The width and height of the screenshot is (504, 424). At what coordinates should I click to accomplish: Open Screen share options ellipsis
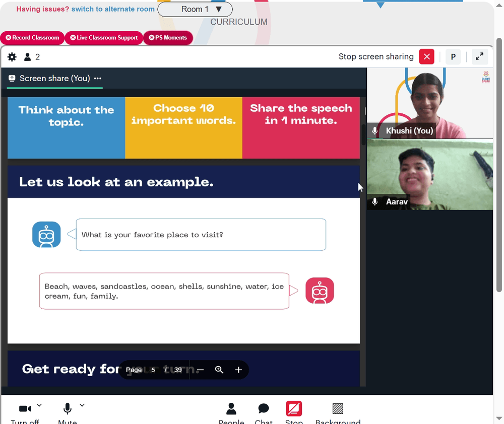98,79
